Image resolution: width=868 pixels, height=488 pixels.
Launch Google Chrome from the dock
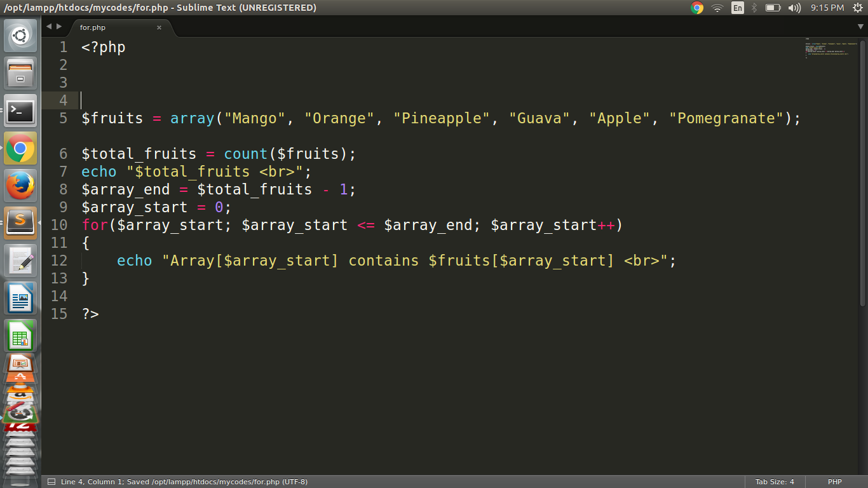(21, 149)
